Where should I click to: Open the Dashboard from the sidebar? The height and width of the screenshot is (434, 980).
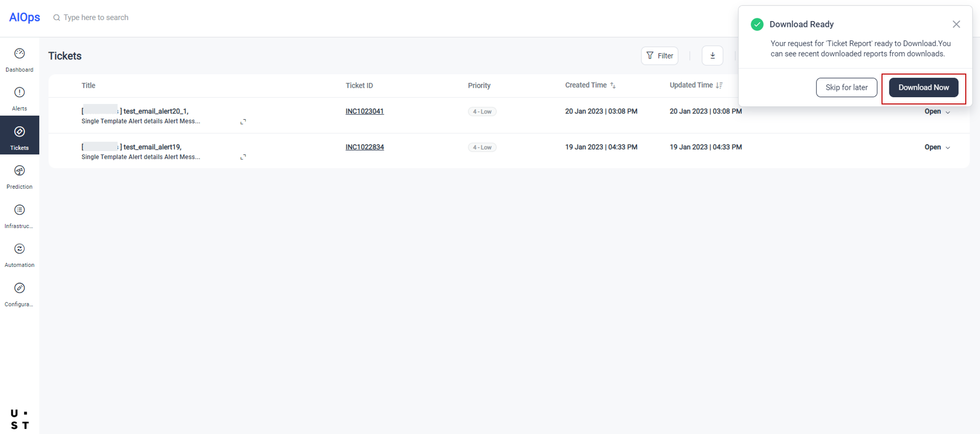pos(20,60)
